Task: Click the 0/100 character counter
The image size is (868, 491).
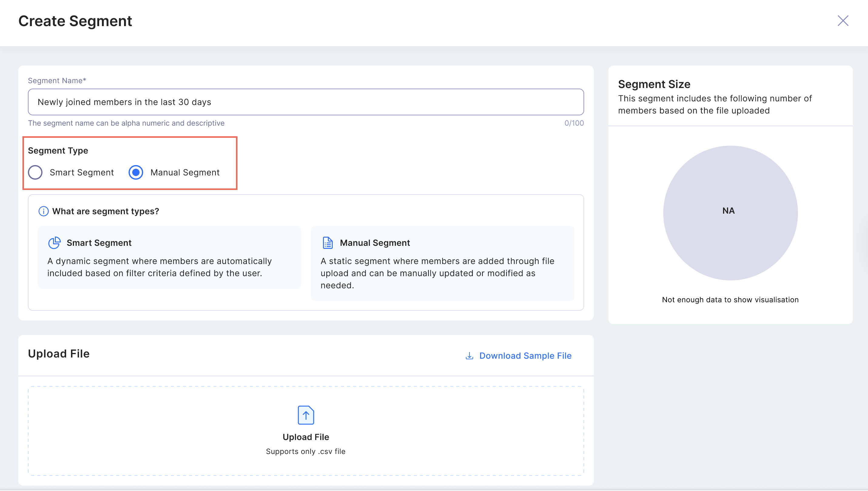Action: coord(574,123)
